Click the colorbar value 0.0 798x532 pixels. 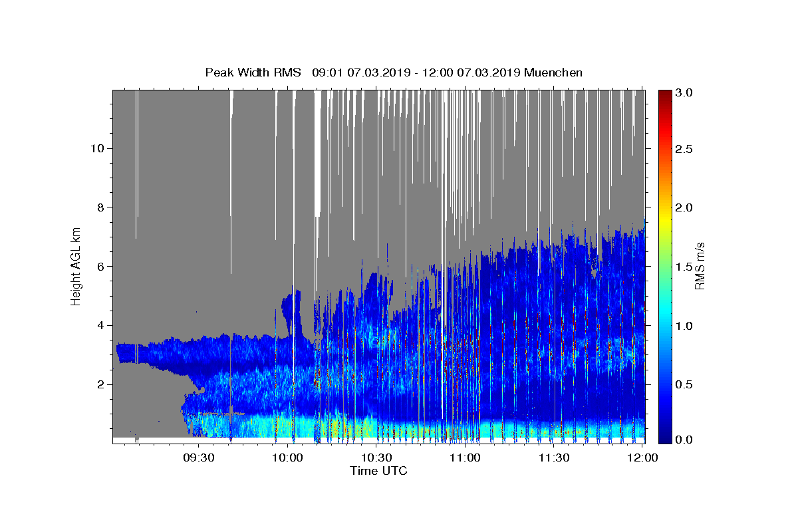[685, 440]
